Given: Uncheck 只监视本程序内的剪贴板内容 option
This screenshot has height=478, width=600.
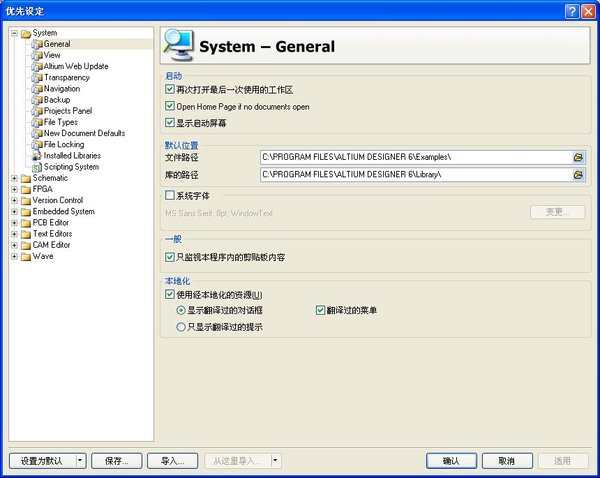Looking at the screenshot, I should pyautogui.click(x=169, y=257).
